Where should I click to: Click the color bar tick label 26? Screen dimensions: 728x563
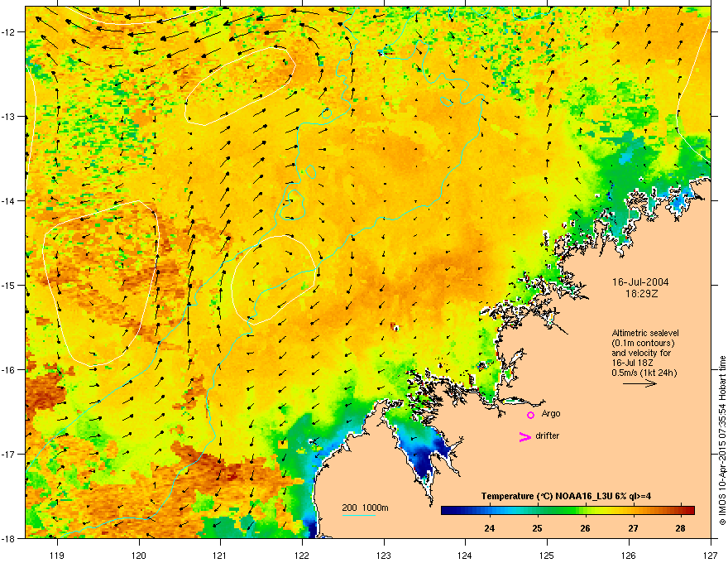click(585, 528)
